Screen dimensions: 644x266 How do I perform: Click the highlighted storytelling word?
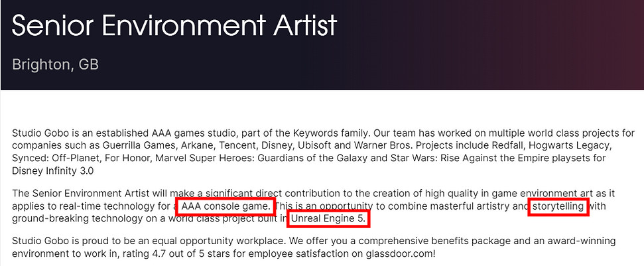pos(559,206)
